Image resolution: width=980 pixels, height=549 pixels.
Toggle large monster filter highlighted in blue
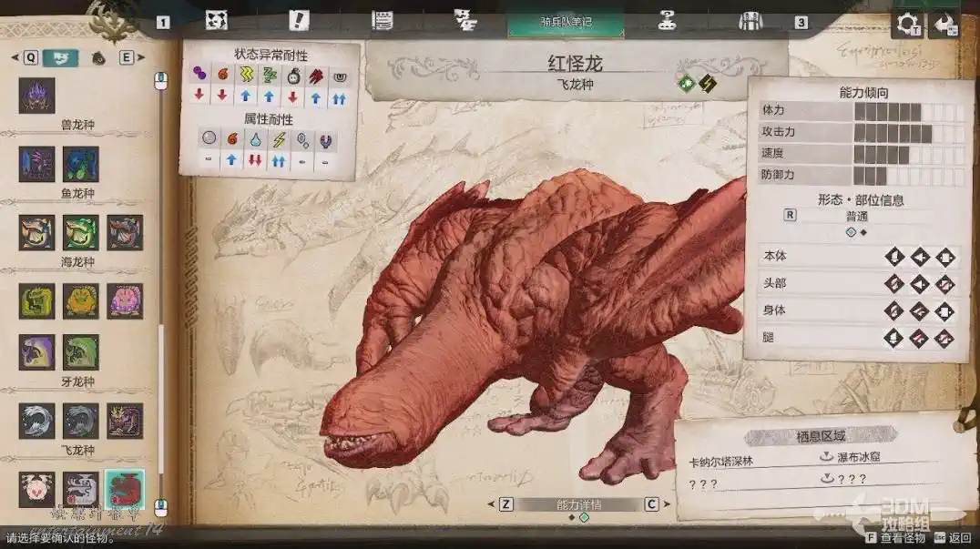pyautogui.click(x=60, y=58)
